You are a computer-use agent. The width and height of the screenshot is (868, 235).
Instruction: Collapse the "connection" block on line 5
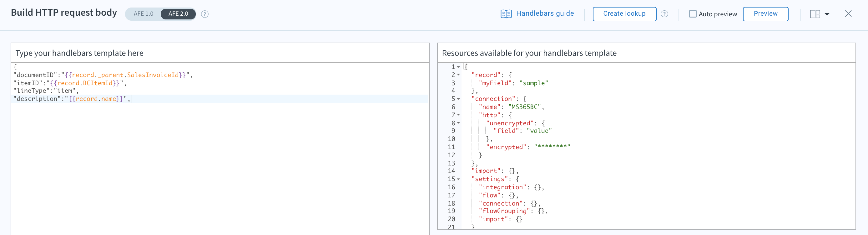coord(459,99)
